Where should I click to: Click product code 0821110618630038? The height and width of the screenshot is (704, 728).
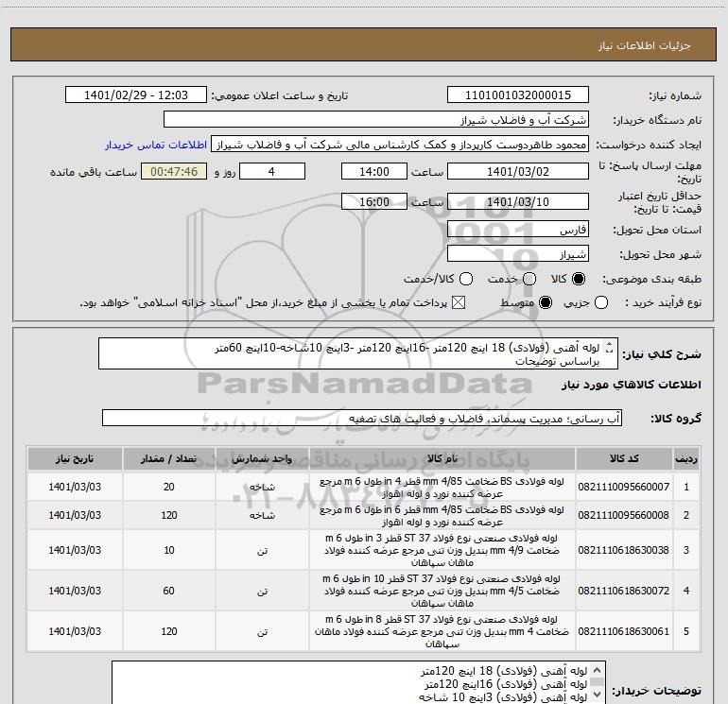point(624,550)
